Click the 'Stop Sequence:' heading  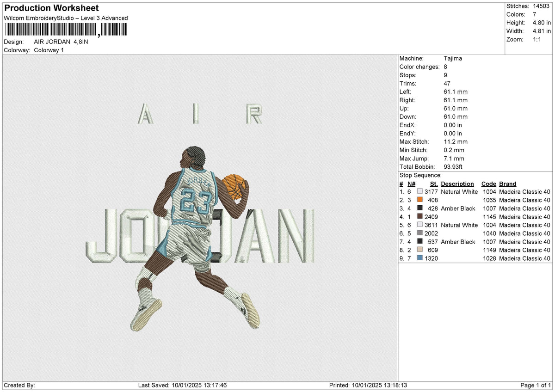(420, 175)
